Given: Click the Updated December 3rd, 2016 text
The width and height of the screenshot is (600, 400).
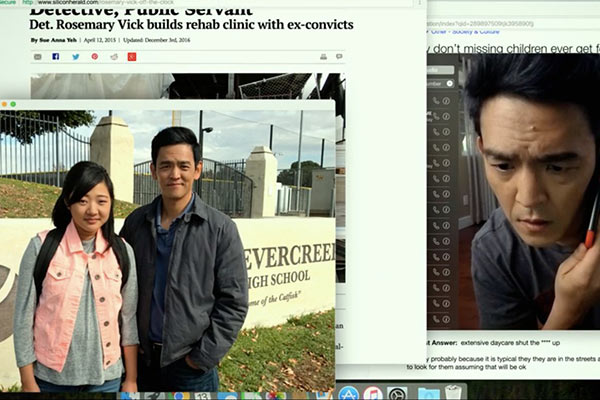Looking at the screenshot, I should point(157,40).
